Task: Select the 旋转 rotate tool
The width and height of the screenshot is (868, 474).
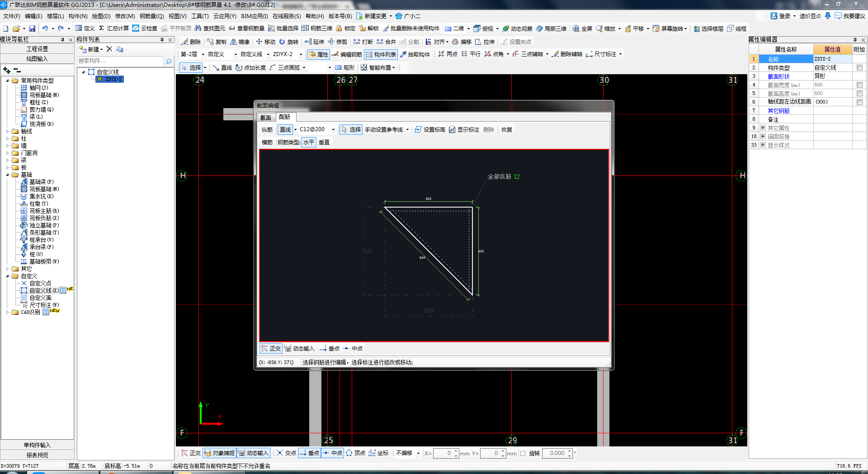Action: [x=289, y=42]
